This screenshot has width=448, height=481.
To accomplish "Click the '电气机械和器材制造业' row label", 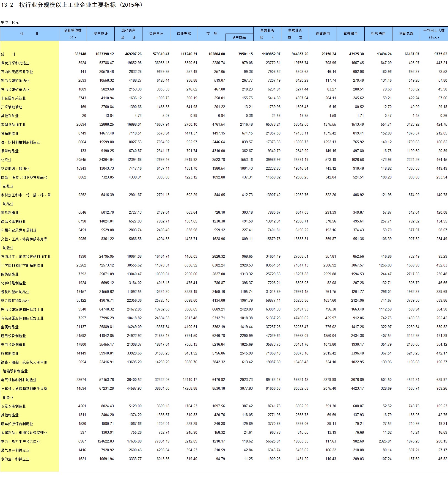I will pos(19,380).
